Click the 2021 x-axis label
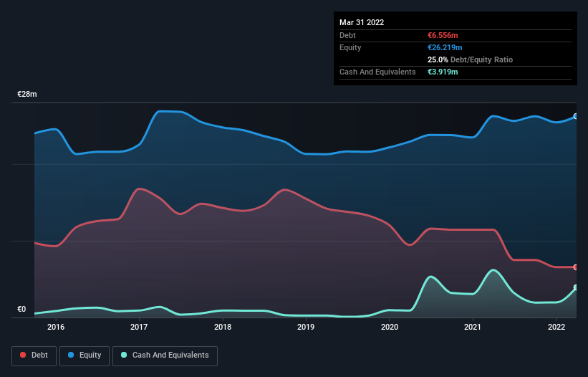The height and width of the screenshot is (377, 588). point(473,327)
